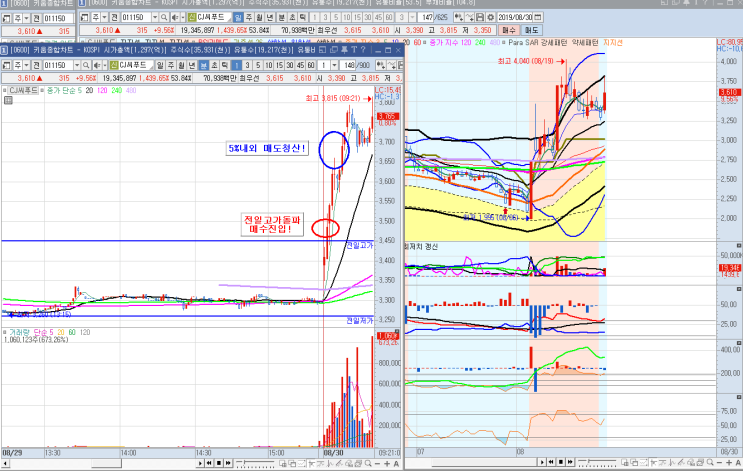Select 분 (minute) period in back chart window
The width and height of the screenshot is (743, 471).
tap(281, 17)
